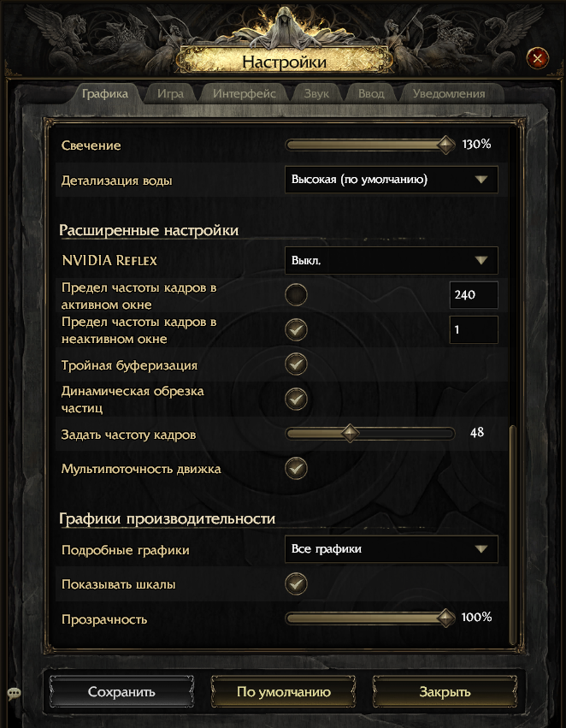Viewport: 566px width, 728px height.
Task: Enable active window frame rate limit checkbox
Action: tap(296, 296)
